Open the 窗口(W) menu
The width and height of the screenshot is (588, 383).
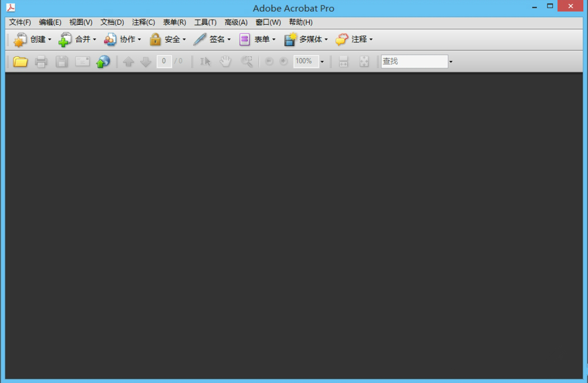(268, 22)
